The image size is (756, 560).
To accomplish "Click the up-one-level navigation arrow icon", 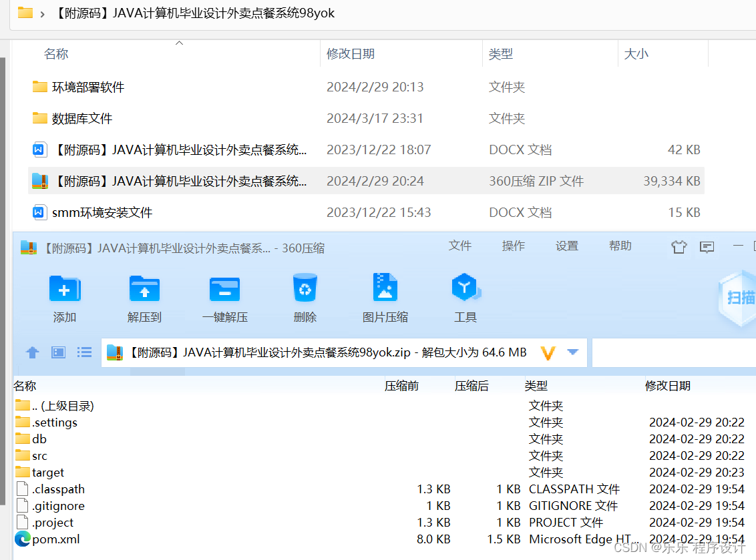I will click(x=32, y=352).
